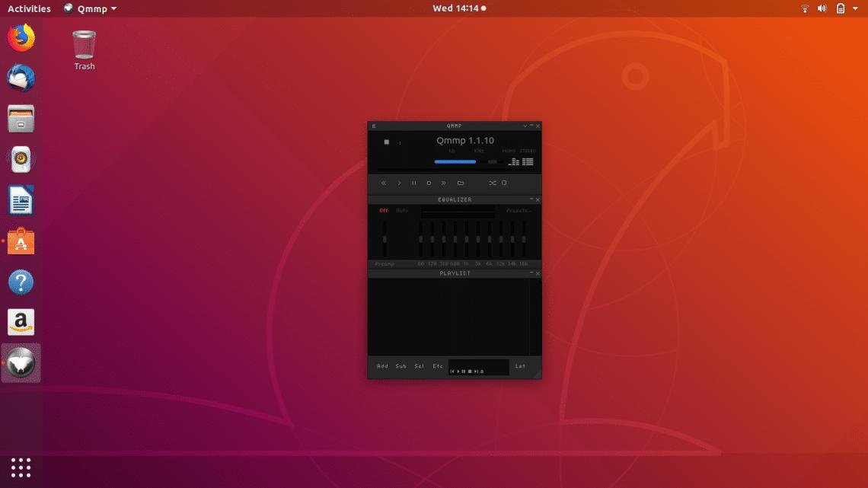The width and height of the screenshot is (868, 488).
Task: Open the Qmmp main menu icon
Action: pyautogui.click(x=373, y=126)
